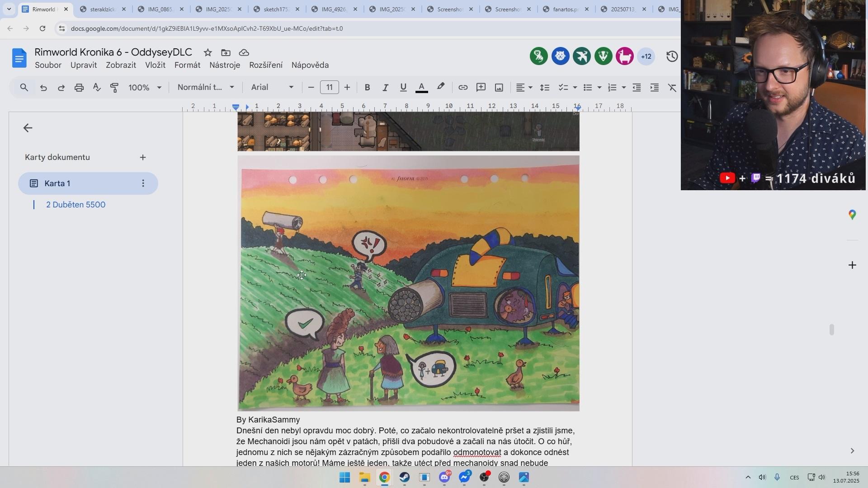The image size is (868, 488).
Task: Click the browser address bar URL
Action: click(x=207, y=28)
